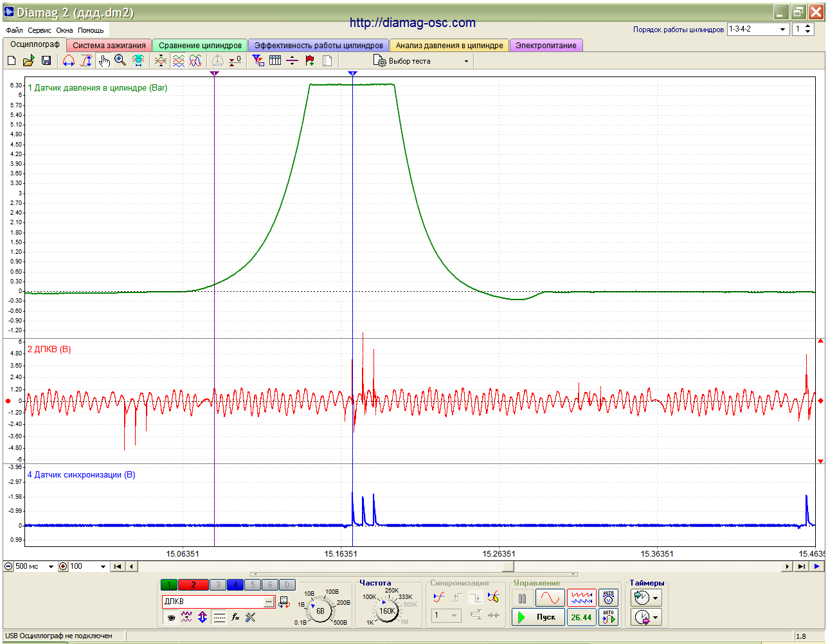Adjust the cylinder number stepper
This screenshot has width=828, height=644.
pyautogui.click(x=809, y=29)
